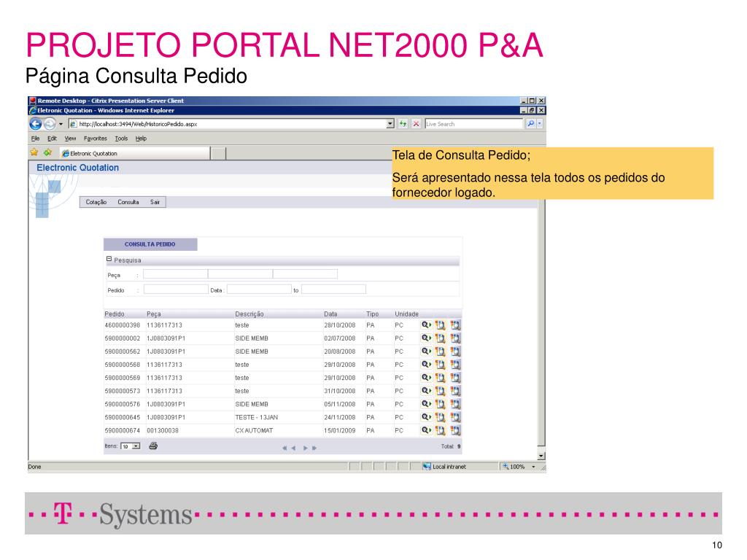The width and height of the screenshot is (747, 560).
Task: Open the Favorites Center star icon
Action: click(x=34, y=152)
